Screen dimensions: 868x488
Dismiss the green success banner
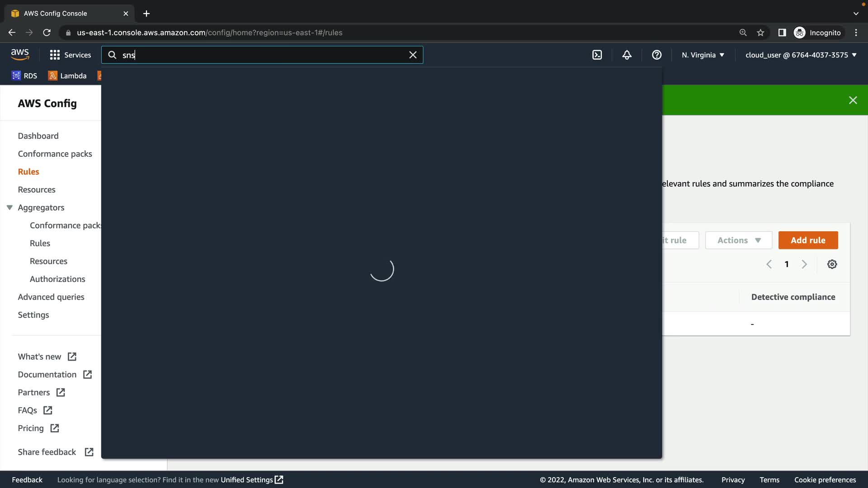853,100
